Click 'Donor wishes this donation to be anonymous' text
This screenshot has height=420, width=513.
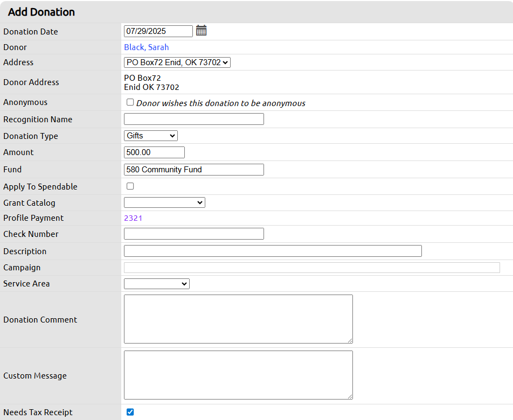click(x=221, y=103)
